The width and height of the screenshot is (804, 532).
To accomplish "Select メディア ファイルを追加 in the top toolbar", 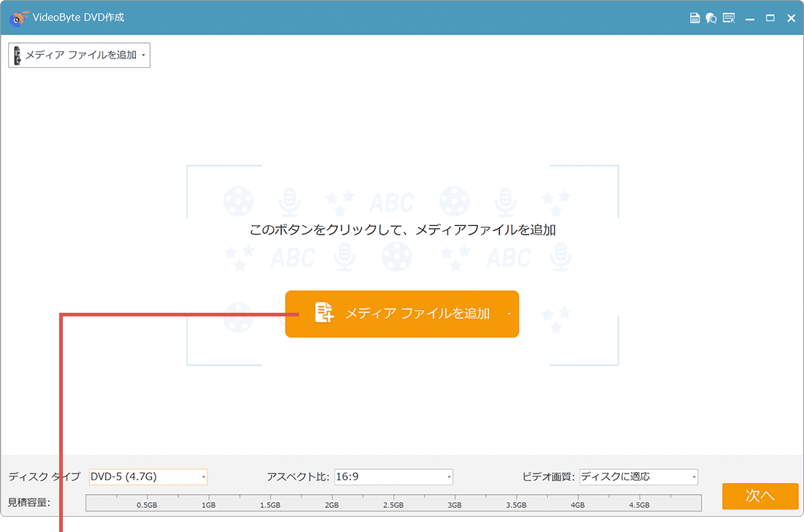I will tap(77, 55).
